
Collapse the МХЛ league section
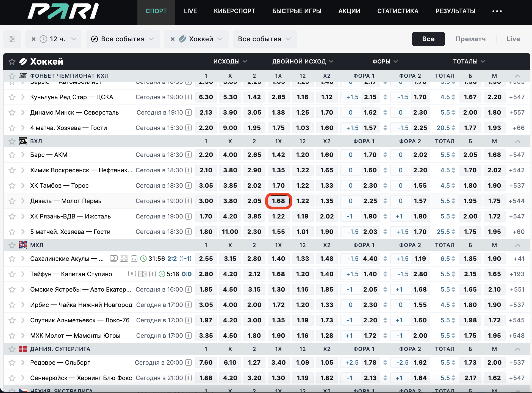point(518,245)
